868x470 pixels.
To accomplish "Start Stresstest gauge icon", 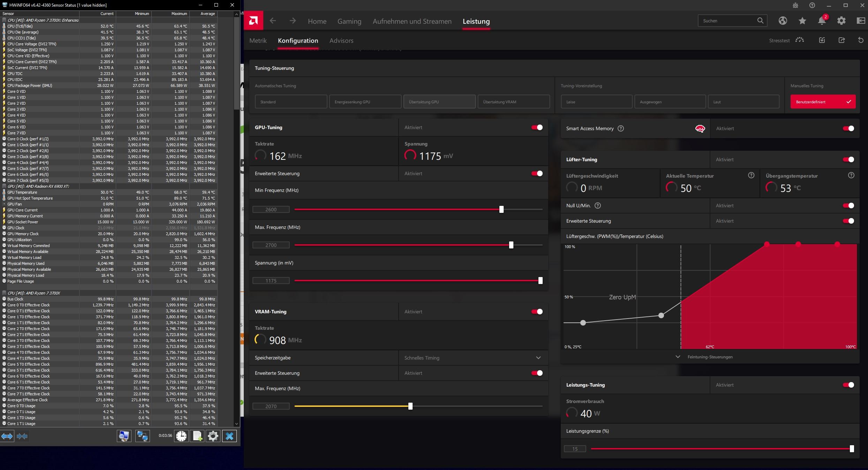I will [800, 40].
